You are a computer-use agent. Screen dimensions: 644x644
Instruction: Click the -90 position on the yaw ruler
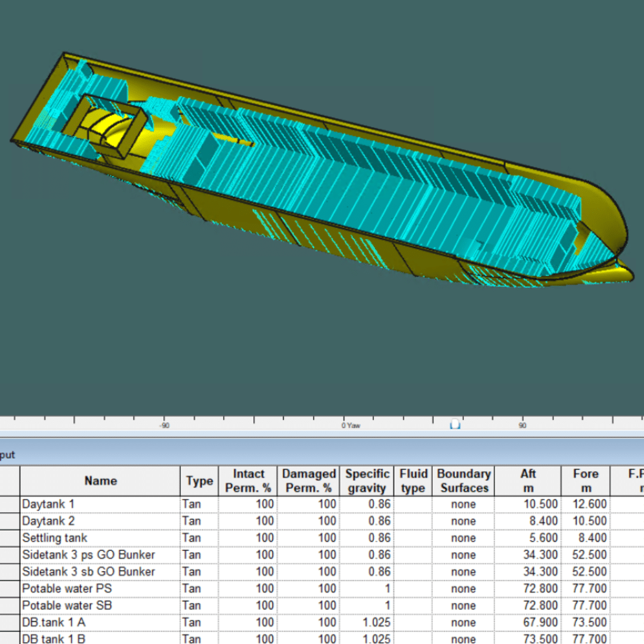point(164,425)
